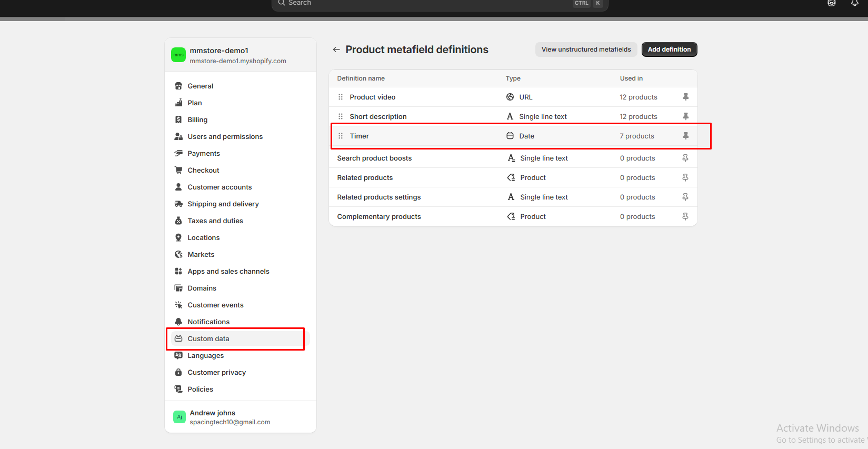Screen dimensions: 868x449
Task: Open Users and permissions settings
Action: point(225,136)
